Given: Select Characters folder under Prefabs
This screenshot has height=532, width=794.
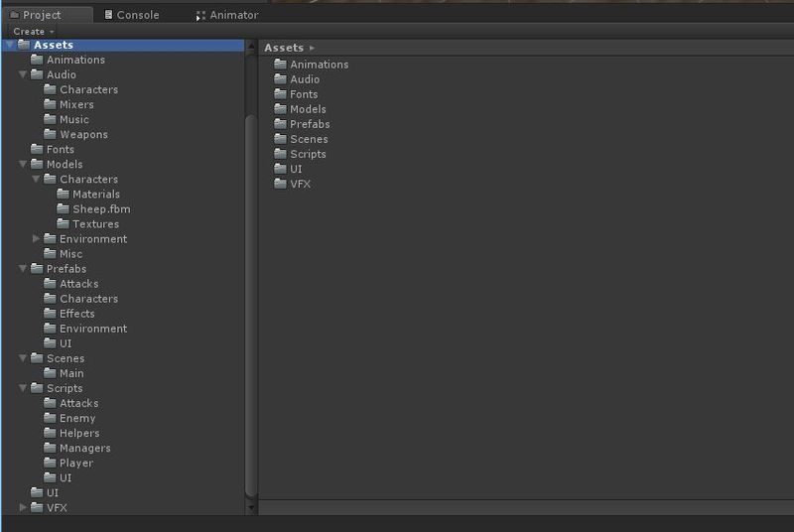Looking at the screenshot, I should coord(88,299).
